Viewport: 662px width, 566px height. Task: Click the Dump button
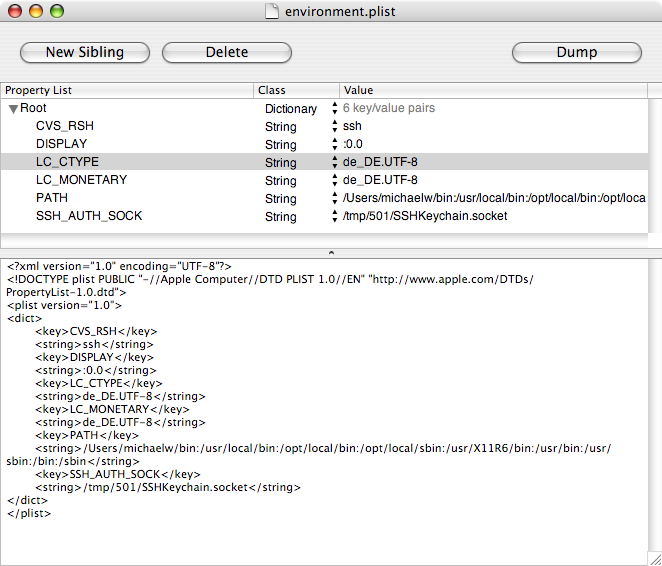(x=577, y=52)
